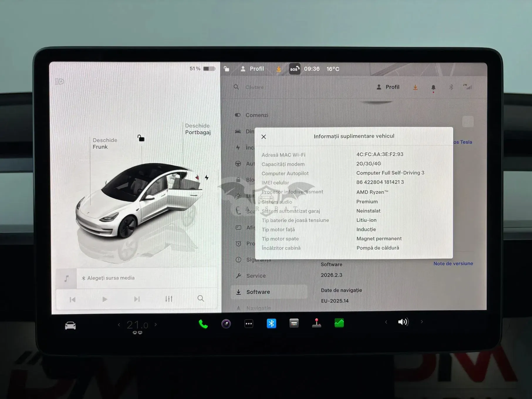
Task: Lower cabin temperature with left chevron
Action: pyautogui.click(x=119, y=324)
